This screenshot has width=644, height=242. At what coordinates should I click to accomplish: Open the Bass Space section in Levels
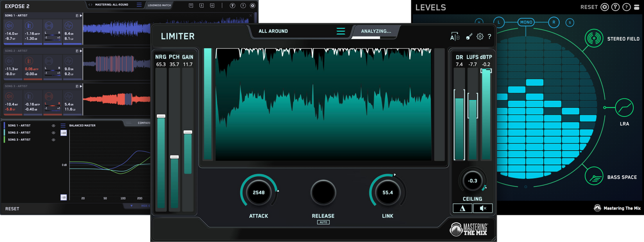594,177
